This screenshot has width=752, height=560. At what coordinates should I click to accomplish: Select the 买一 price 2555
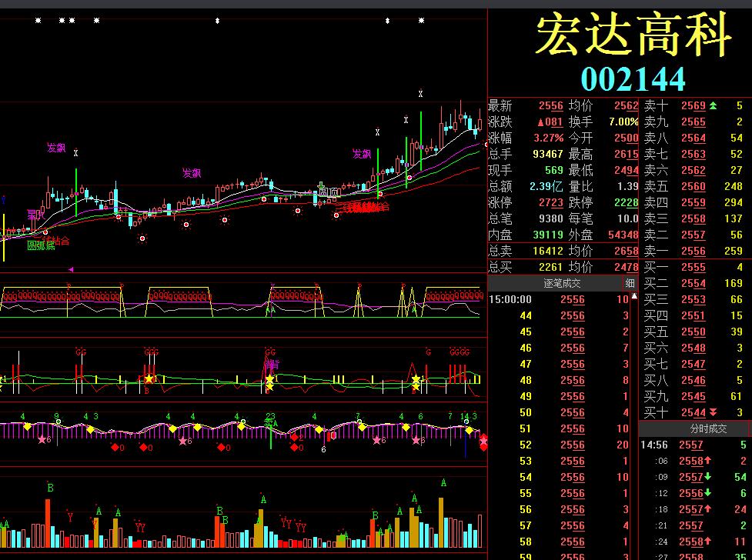pos(694,267)
